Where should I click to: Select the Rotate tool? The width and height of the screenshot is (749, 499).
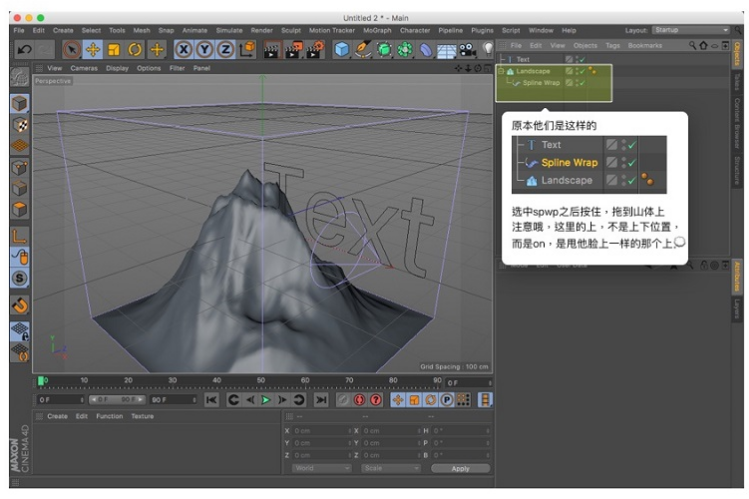tap(135, 49)
